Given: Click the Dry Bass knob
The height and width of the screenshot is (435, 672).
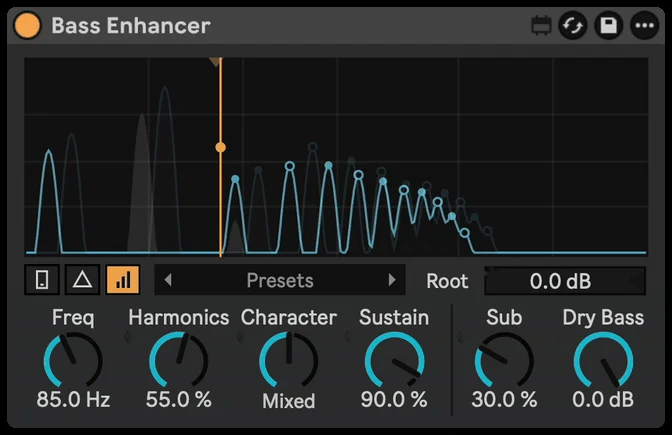Looking at the screenshot, I should (x=603, y=360).
